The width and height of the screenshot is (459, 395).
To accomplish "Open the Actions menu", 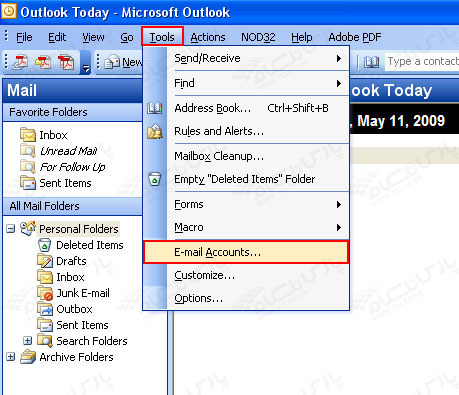I will click(x=208, y=37).
